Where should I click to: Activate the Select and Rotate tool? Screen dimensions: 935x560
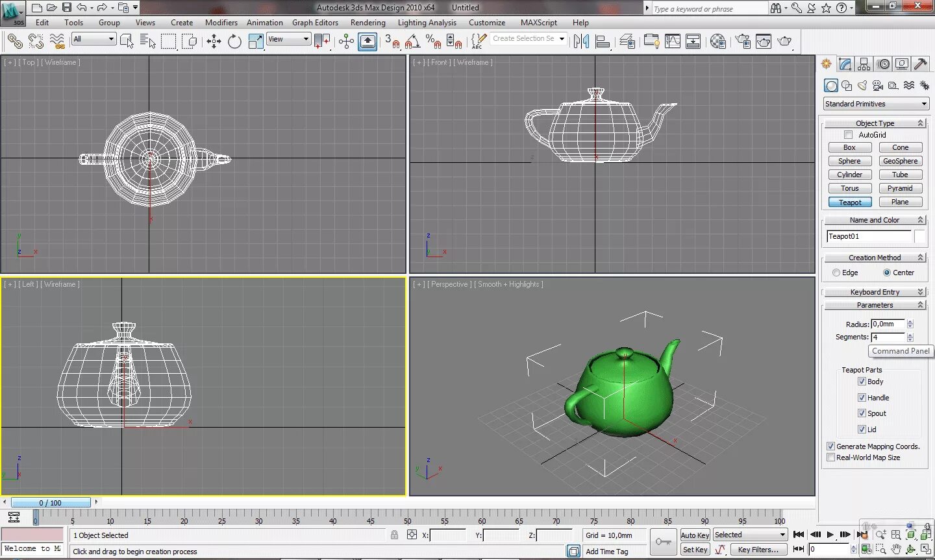pyautogui.click(x=234, y=42)
